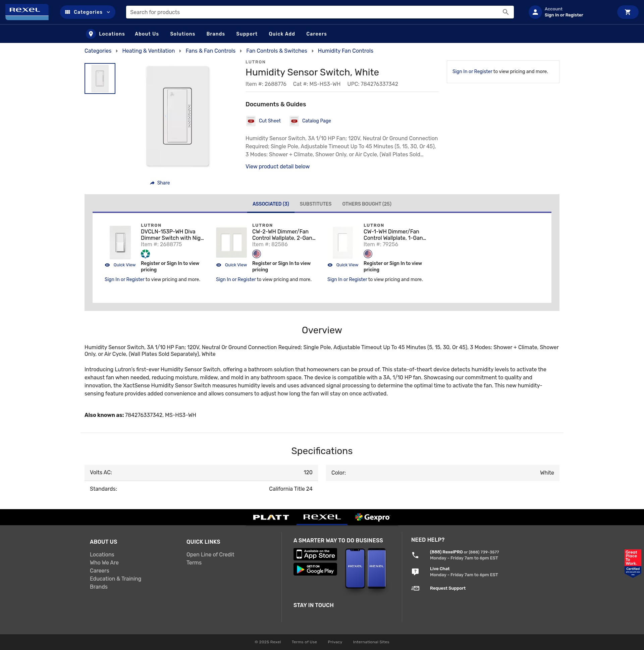Open the Support menu item
This screenshot has height=650, width=644.
[247, 34]
